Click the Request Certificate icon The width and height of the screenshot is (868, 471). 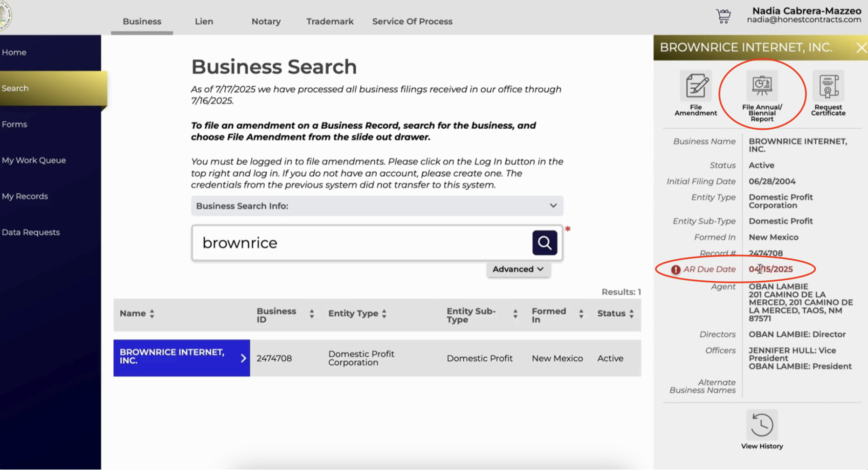828,85
